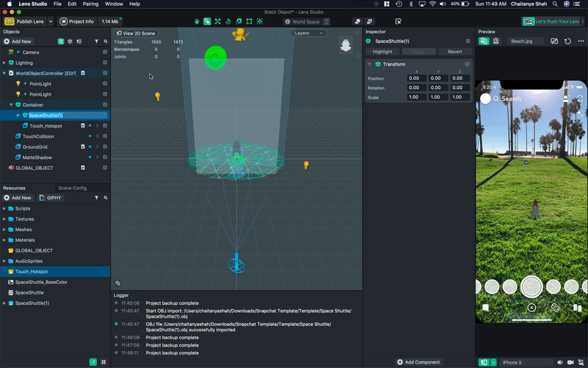Edit Position X value field

[x=417, y=78]
